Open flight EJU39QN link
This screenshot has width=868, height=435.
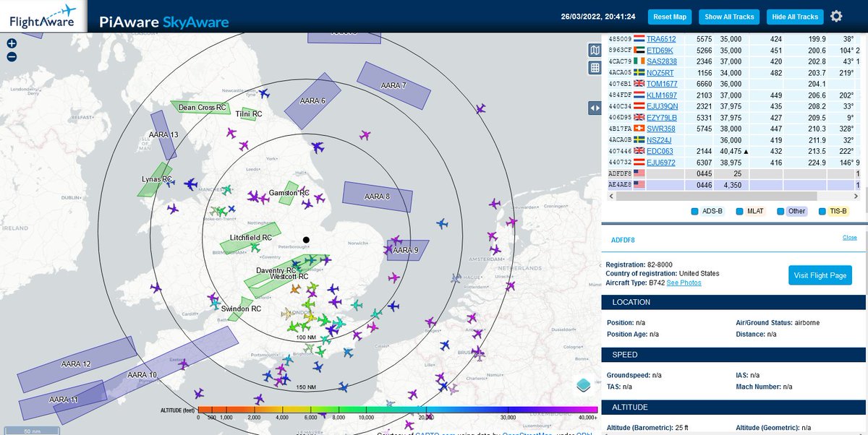(x=662, y=106)
